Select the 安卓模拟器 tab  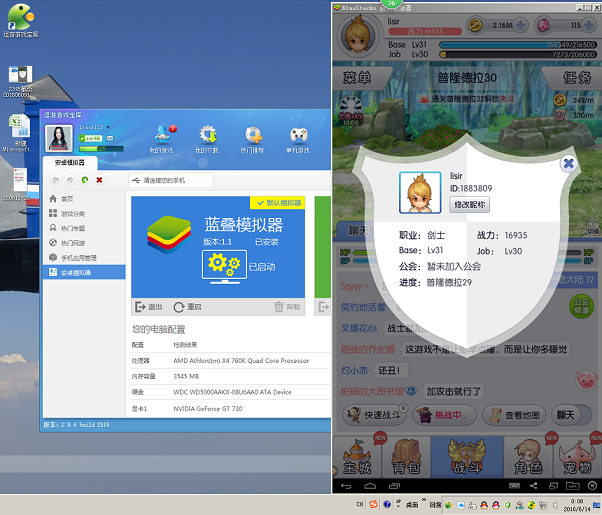70,162
